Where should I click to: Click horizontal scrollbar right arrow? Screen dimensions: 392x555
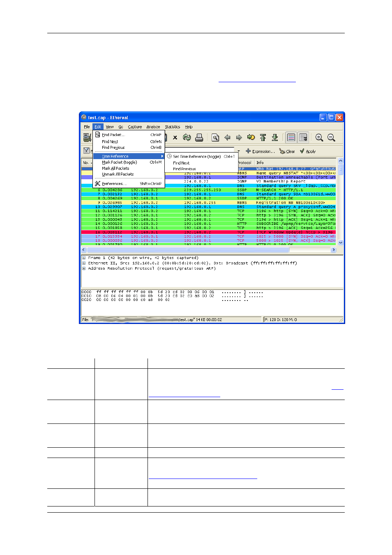click(334, 250)
